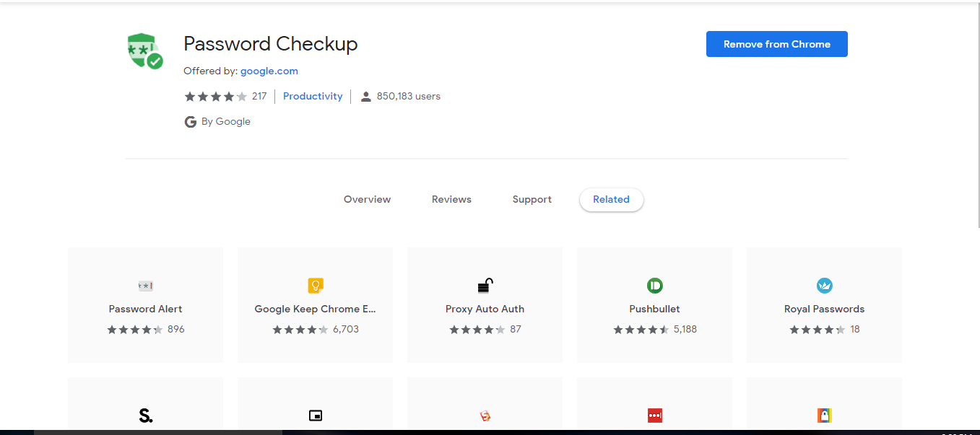Go to the Support tab
The image size is (980, 435).
point(532,200)
